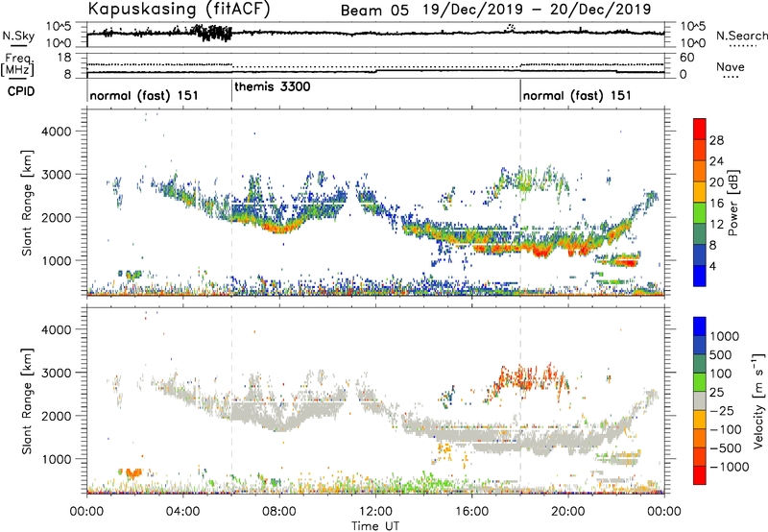The width and height of the screenshot is (768, 532).
Task: Select the "20:00" time tick label
Action: pyautogui.click(x=568, y=512)
